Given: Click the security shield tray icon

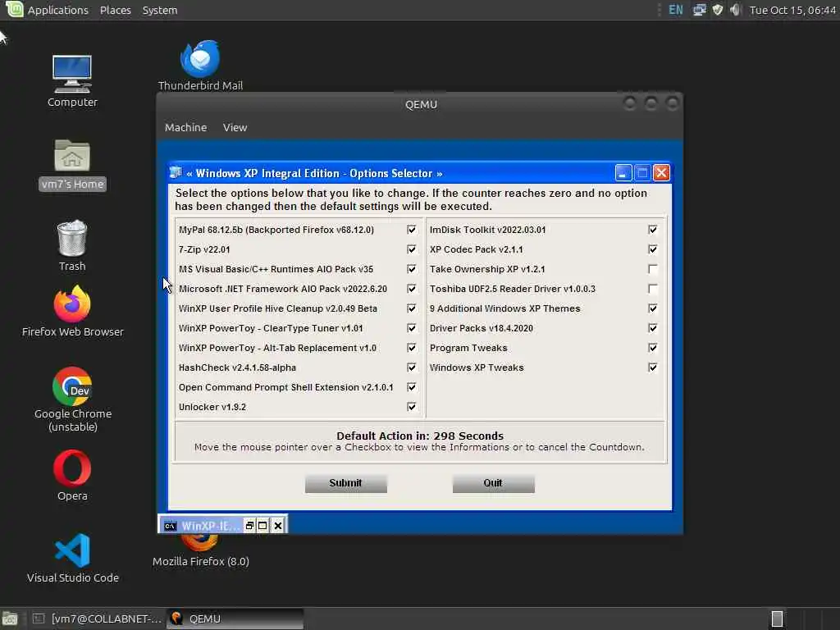Looking at the screenshot, I should [717, 10].
